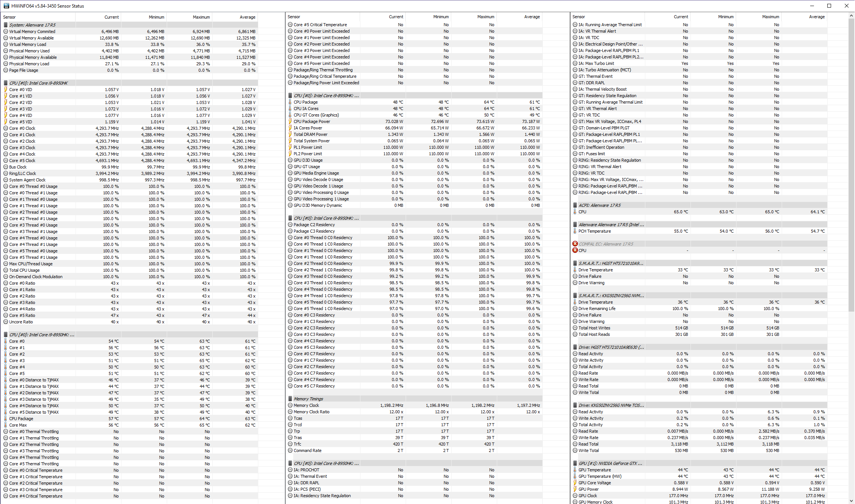This screenshot has width=855, height=504.
Task: Click the circle icon beside Bus Clock
Action: [6, 167]
